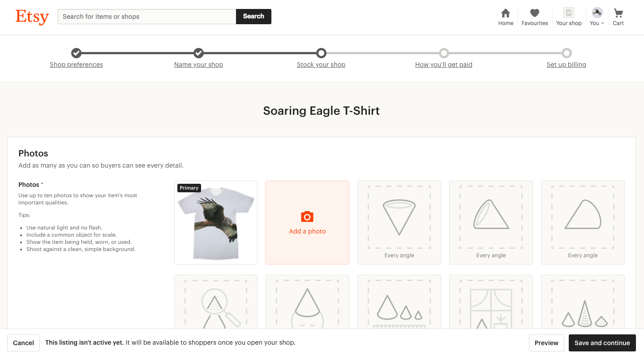
Task: Open the Cart icon
Action: tap(618, 14)
